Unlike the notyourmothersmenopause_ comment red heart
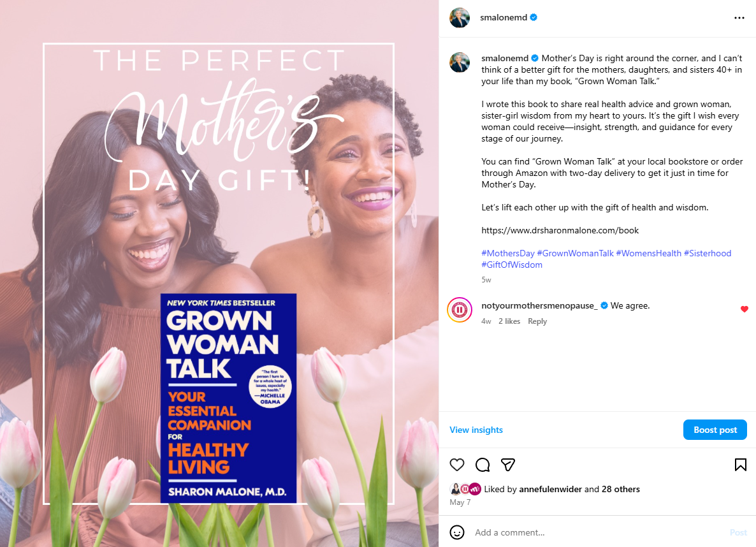Viewport: 756px width, 547px height. [x=744, y=309]
